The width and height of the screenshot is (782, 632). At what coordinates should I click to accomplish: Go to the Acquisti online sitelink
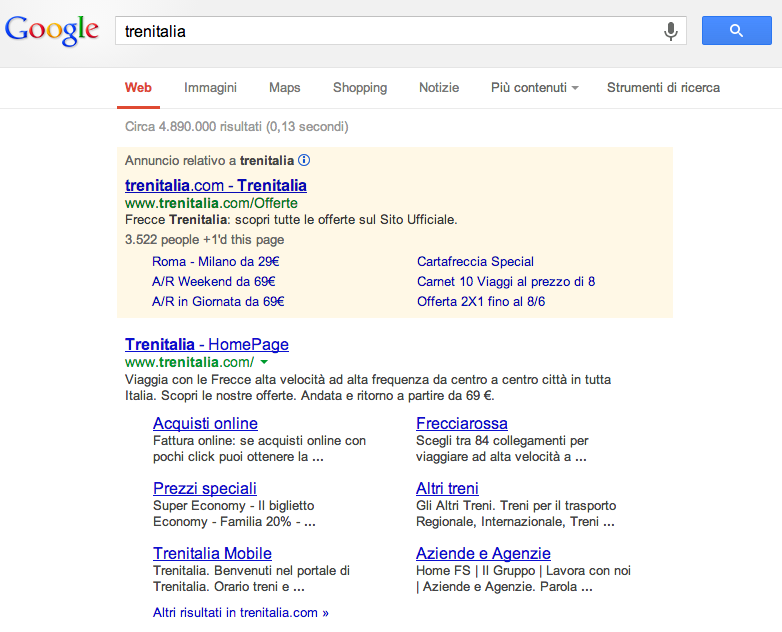coord(205,423)
